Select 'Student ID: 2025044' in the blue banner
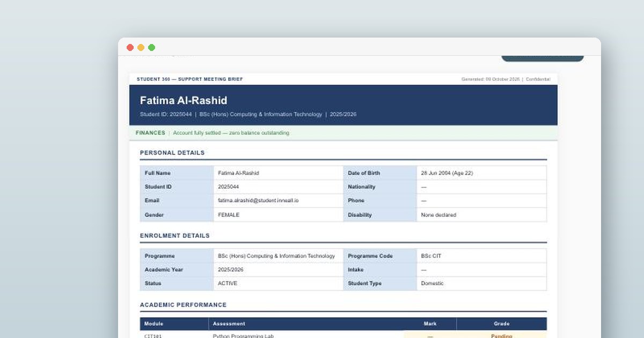Image resolution: width=644 pixels, height=338 pixels. (x=166, y=114)
